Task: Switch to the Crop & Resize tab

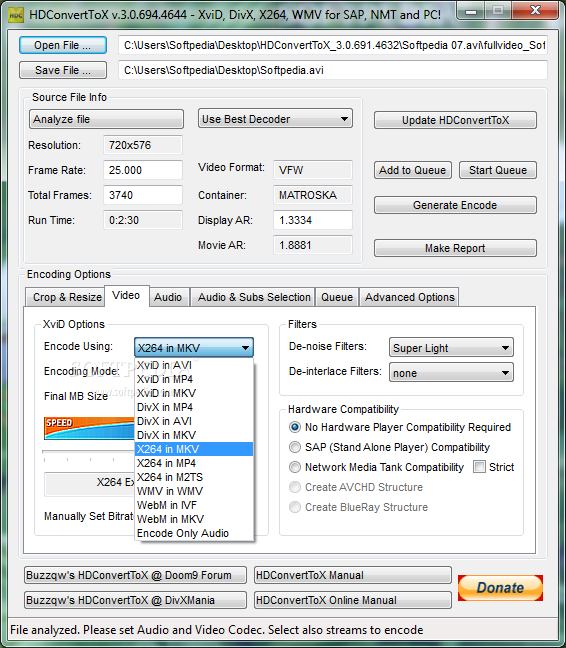Action: pos(65,297)
